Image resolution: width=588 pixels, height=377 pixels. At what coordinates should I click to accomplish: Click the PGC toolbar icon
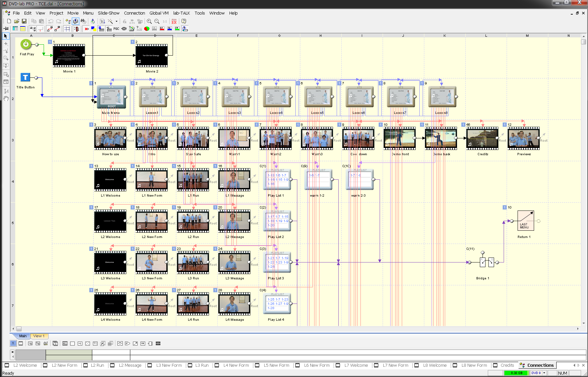[x=116, y=29]
